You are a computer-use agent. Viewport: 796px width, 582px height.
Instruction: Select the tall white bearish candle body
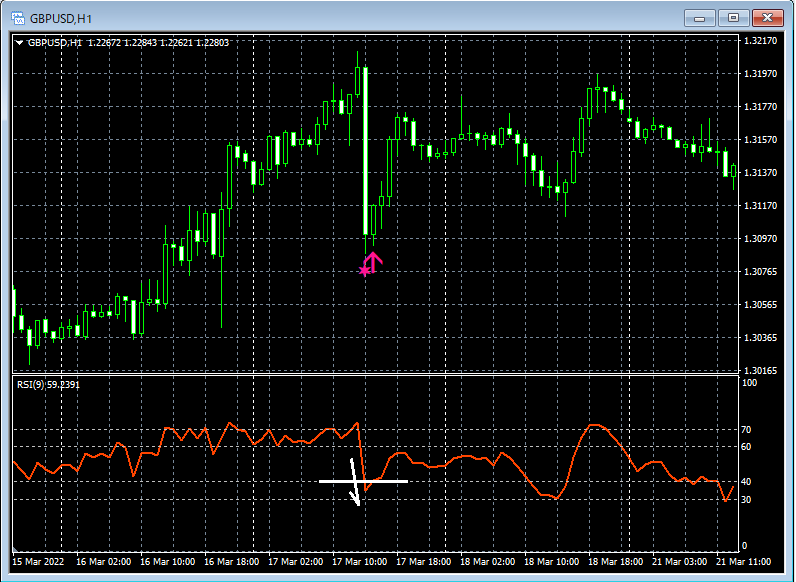coord(365,151)
